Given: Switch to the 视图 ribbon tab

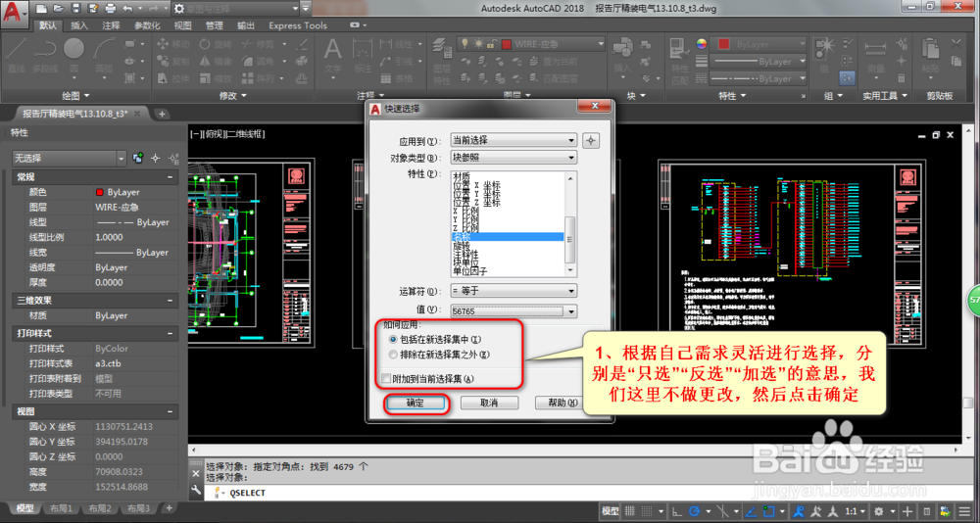Looking at the screenshot, I should 183,25.
